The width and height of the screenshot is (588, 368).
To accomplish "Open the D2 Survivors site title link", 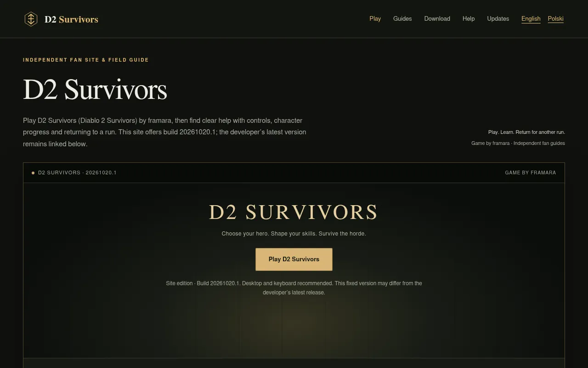I will [x=71, y=19].
